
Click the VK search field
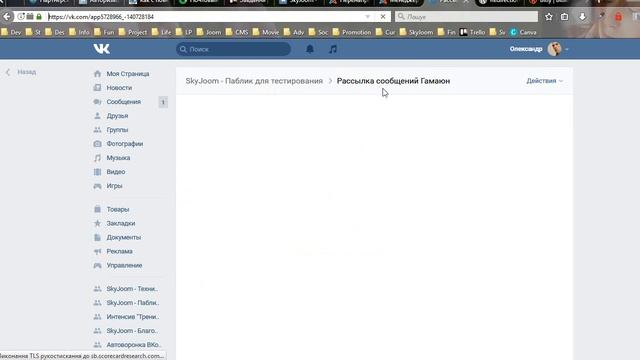[233, 49]
